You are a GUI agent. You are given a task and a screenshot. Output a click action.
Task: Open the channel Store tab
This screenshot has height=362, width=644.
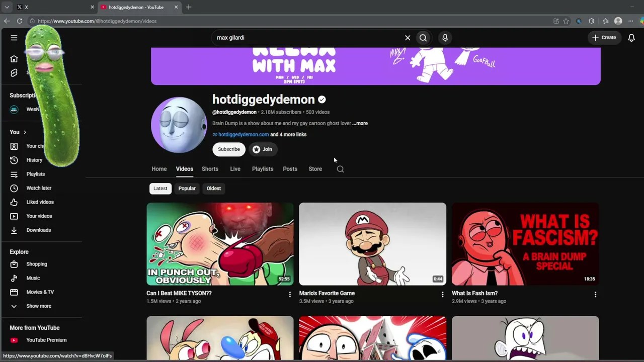[315, 169]
